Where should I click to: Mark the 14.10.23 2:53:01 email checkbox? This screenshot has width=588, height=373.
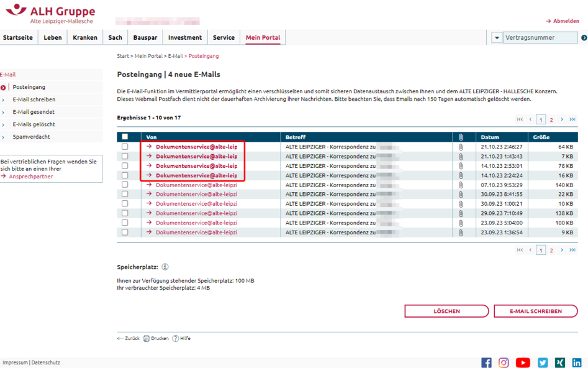[125, 165]
